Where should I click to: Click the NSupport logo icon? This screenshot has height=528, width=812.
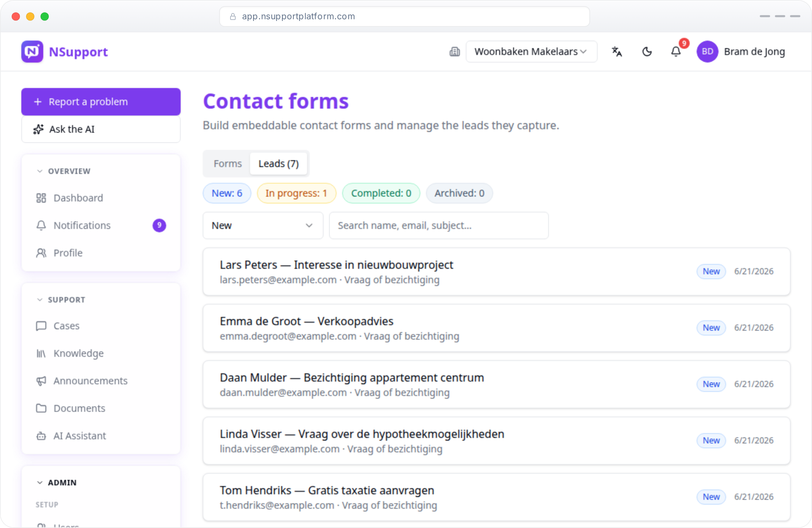click(x=32, y=52)
